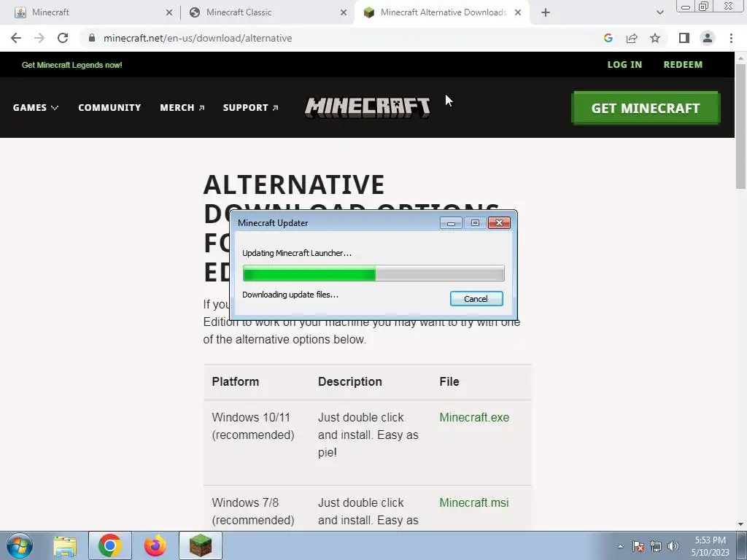Click the Minecraft logo

(x=368, y=107)
